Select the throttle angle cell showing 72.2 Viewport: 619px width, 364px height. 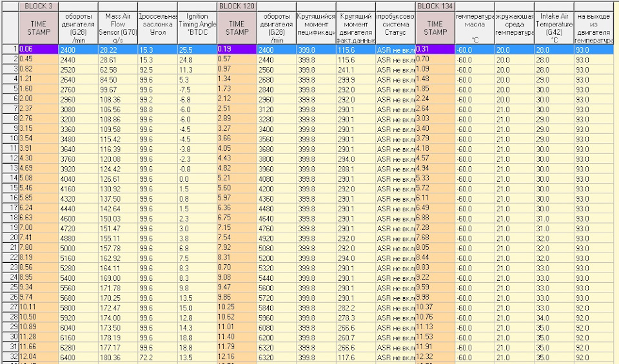pyautogui.click(x=157, y=358)
